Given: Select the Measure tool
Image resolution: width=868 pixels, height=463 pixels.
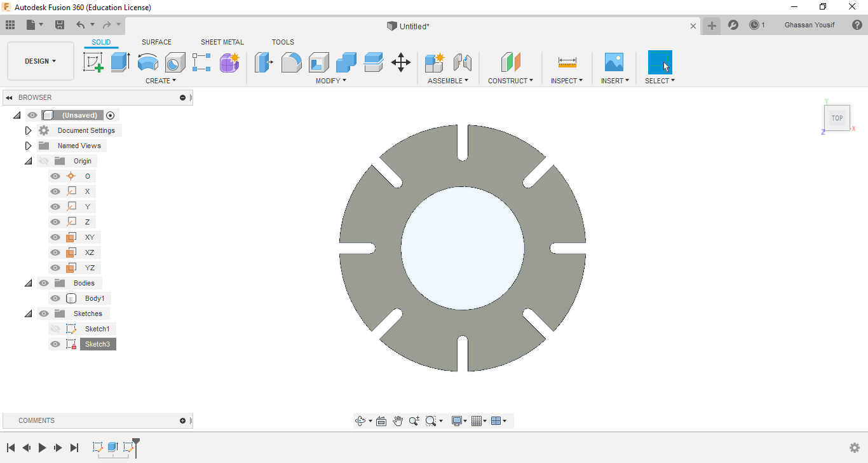Looking at the screenshot, I should [x=567, y=62].
